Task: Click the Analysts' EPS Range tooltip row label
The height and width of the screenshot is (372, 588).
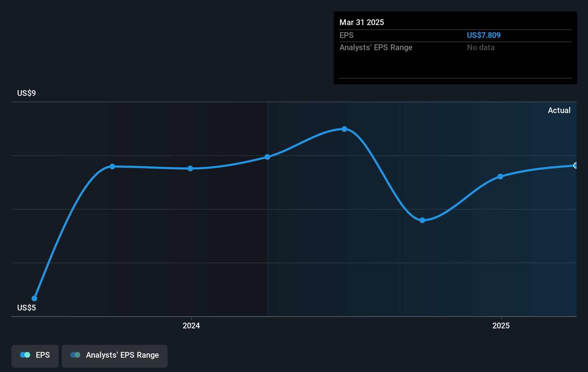Action: [x=376, y=47]
